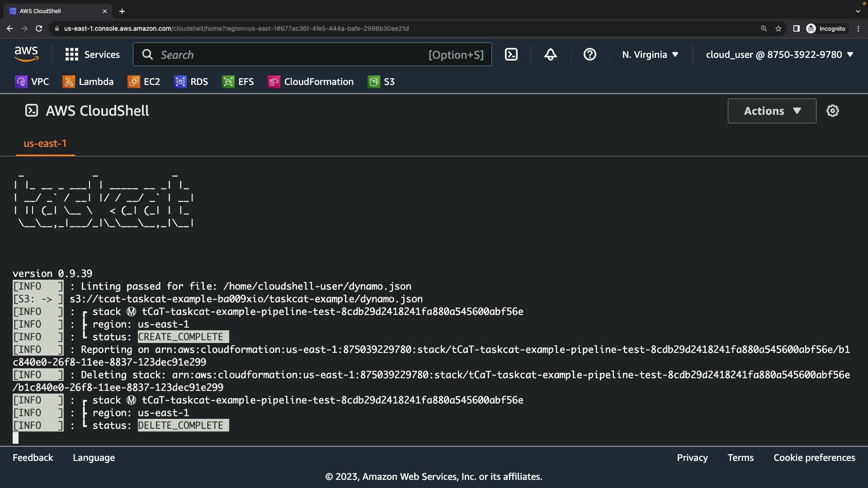Select the us-east-1 terminal tab
The width and height of the screenshot is (868, 488).
45,144
